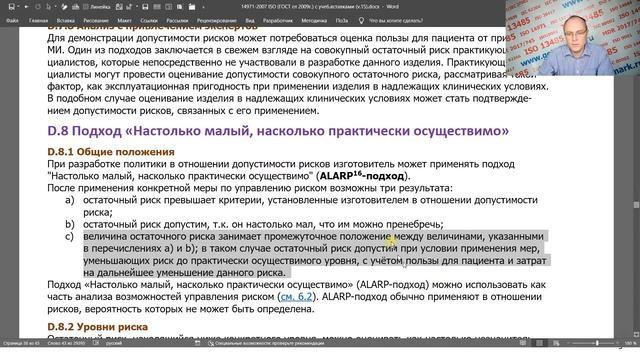Click the floppy-disk save-as icon in toolbar

pyautogui.click(x=145, y=7)
